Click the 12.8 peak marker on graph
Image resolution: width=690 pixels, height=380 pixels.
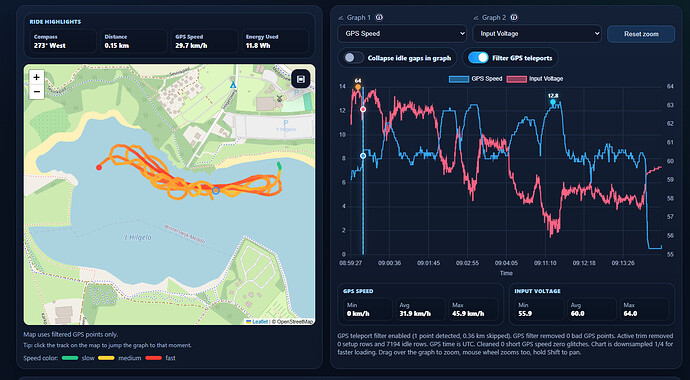point(553,102)
